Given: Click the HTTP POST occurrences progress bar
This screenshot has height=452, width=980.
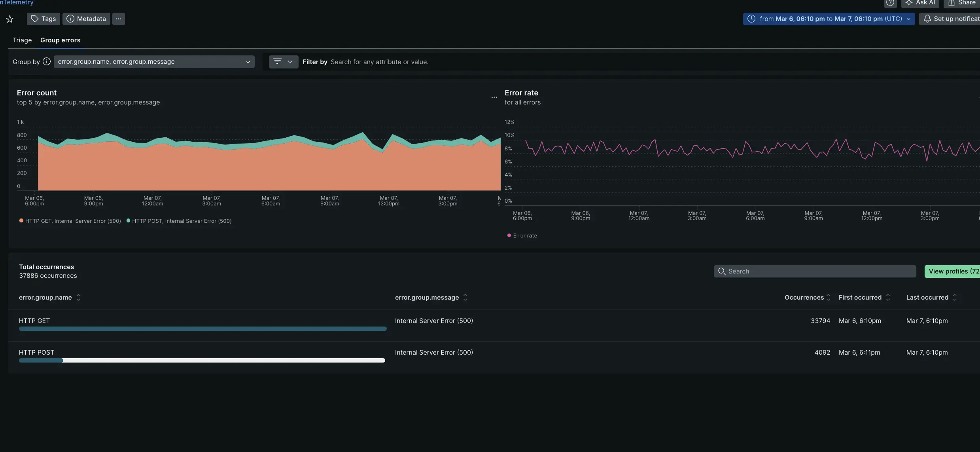Looking at the screenshot, I should [x=202, y=361].
